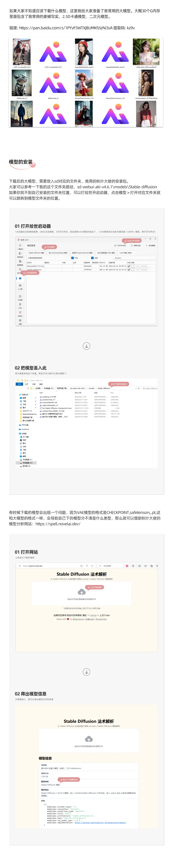Toggle 远程 checkbox in BArtstyleREv3 row
Viewport: 173px width, 868px height.
[133, 266]
